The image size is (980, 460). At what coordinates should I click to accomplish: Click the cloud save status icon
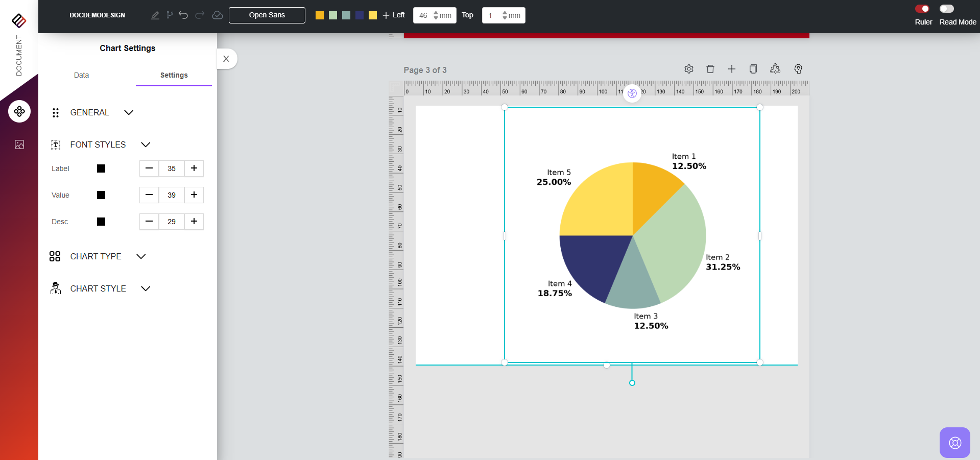[x=218, y=15]
